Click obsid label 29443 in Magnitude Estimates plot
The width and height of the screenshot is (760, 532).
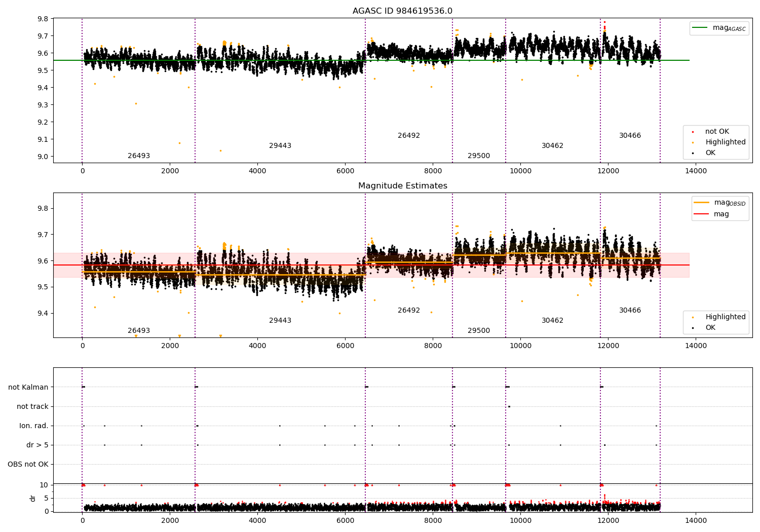pos(280,321)
